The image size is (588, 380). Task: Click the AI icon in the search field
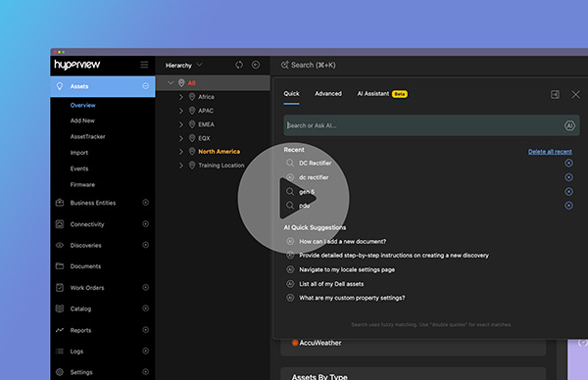coord(569,125)
